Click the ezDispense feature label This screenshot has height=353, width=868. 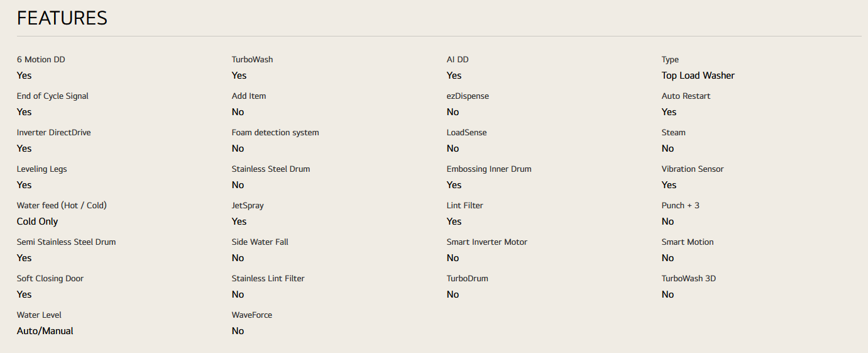[468, 96]
